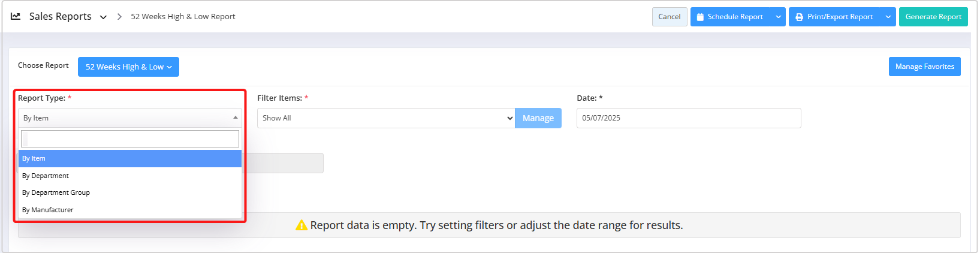980x253 pixels.
Task: Click the Date input field
Action: 688,118
